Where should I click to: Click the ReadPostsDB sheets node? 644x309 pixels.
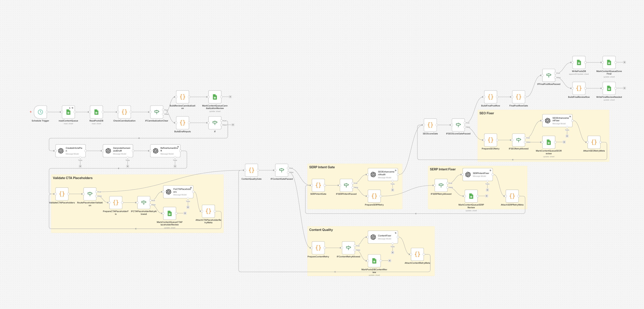tap(96, 112)
